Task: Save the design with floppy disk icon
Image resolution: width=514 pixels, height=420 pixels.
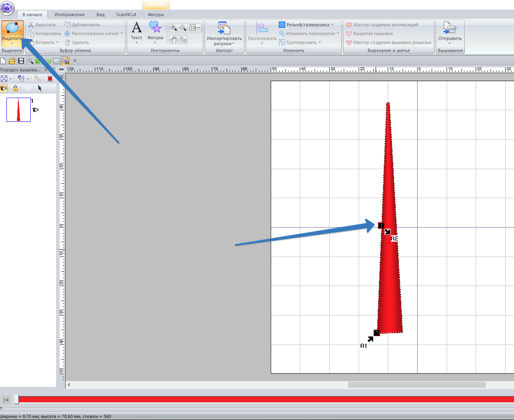Action: [x=21, y=61]
